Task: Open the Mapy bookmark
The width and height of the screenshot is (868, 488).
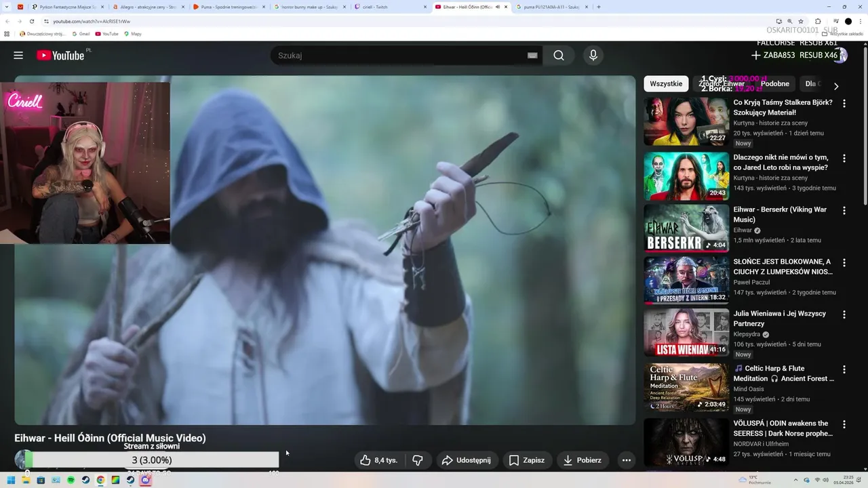Action: 133,33
